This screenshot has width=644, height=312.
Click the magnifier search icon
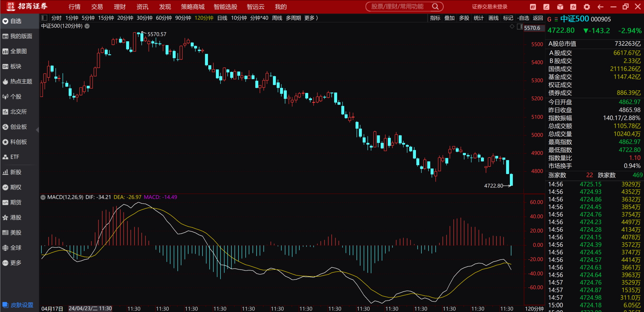(435, 6)
